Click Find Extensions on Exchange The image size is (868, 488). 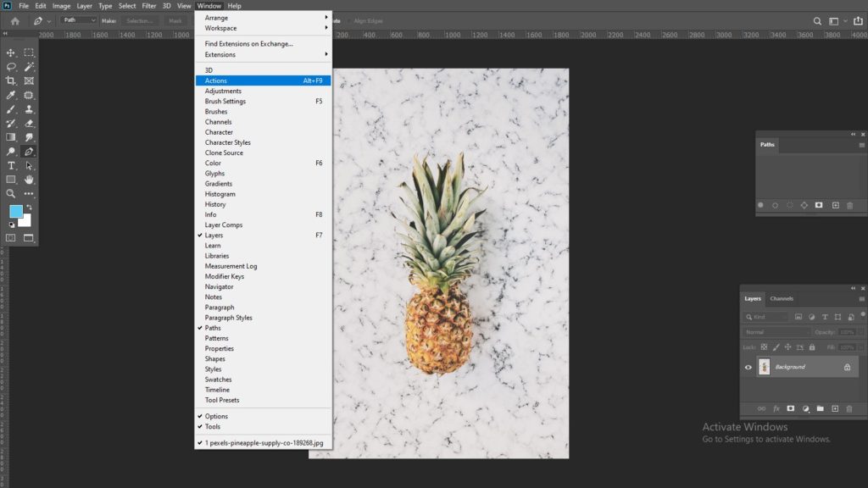263,44
